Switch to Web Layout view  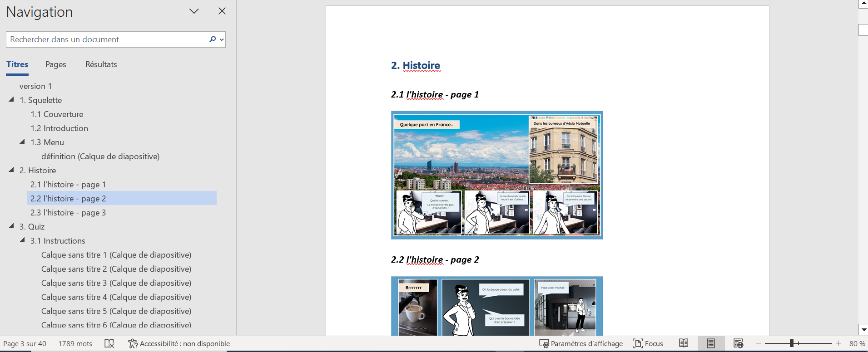coord(738,343)
